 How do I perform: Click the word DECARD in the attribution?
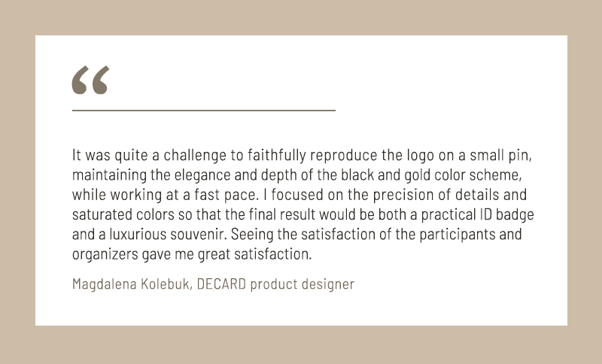click(x=222, y=284)
